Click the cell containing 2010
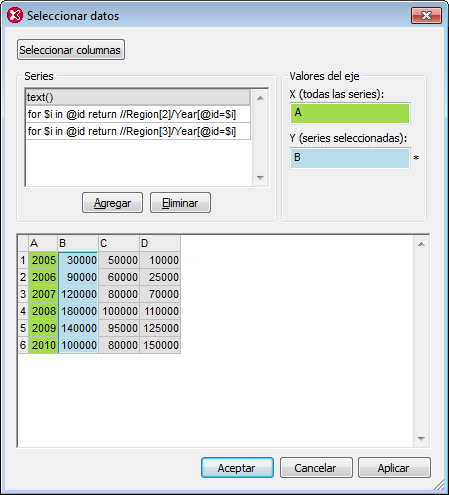The width and height of the screenshot is (449, 495). pyautogui.click(x=43, y=345)
